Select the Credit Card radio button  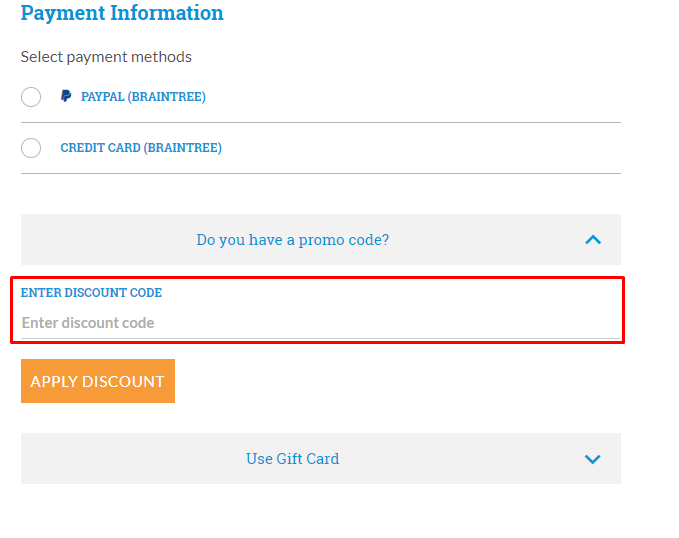tap(31, 148)
